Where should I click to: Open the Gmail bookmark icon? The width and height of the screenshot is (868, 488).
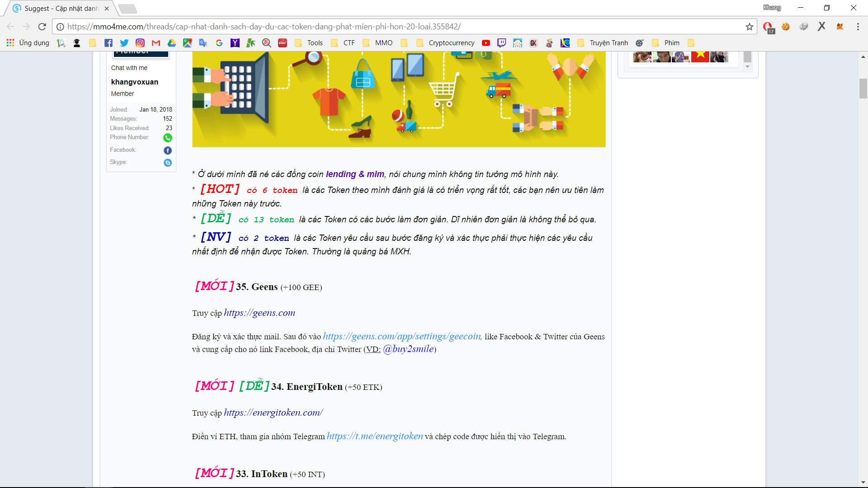coord(156,43)
